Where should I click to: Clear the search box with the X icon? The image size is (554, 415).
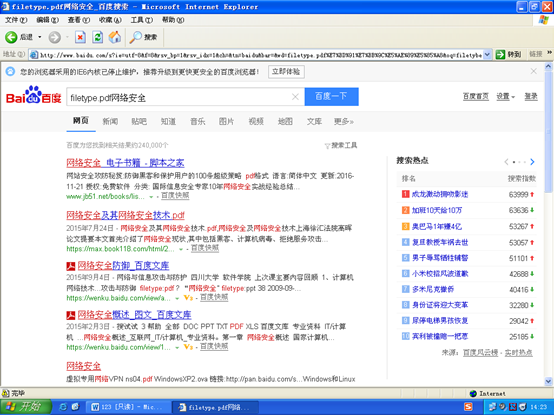pos(295,97)
